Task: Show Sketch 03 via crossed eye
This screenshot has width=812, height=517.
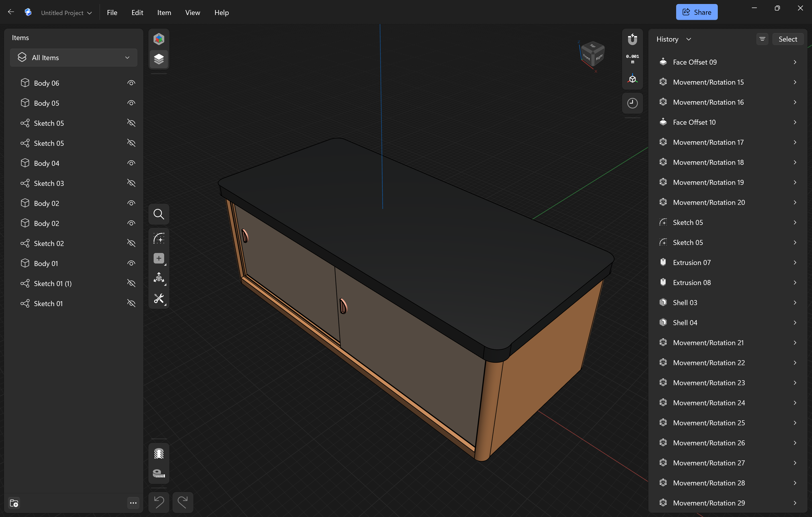Action: [131, 183]
